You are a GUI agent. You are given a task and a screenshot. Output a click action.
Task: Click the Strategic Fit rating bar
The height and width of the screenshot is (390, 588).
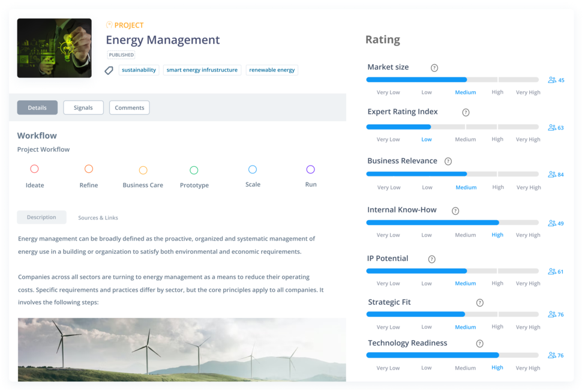tap(452, 314)
